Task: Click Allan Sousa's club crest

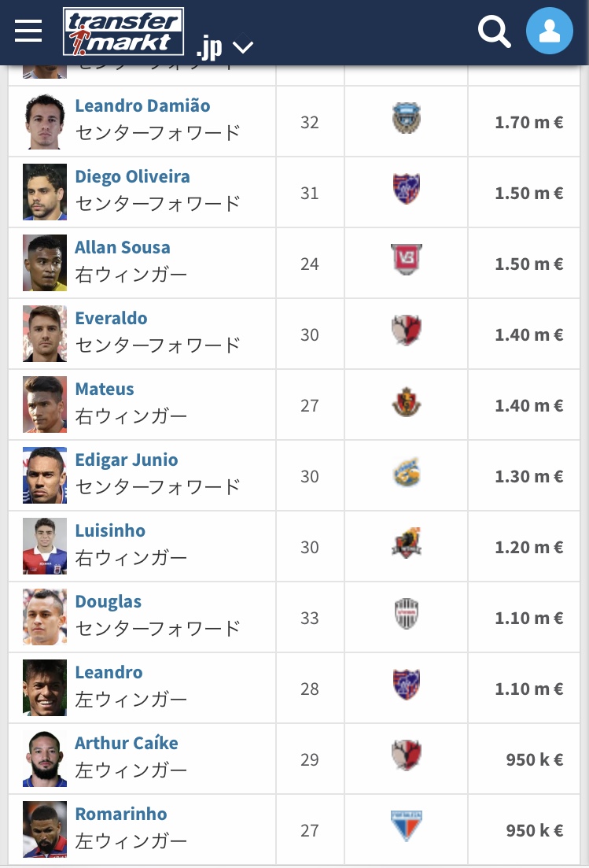Action: [407, 259]
